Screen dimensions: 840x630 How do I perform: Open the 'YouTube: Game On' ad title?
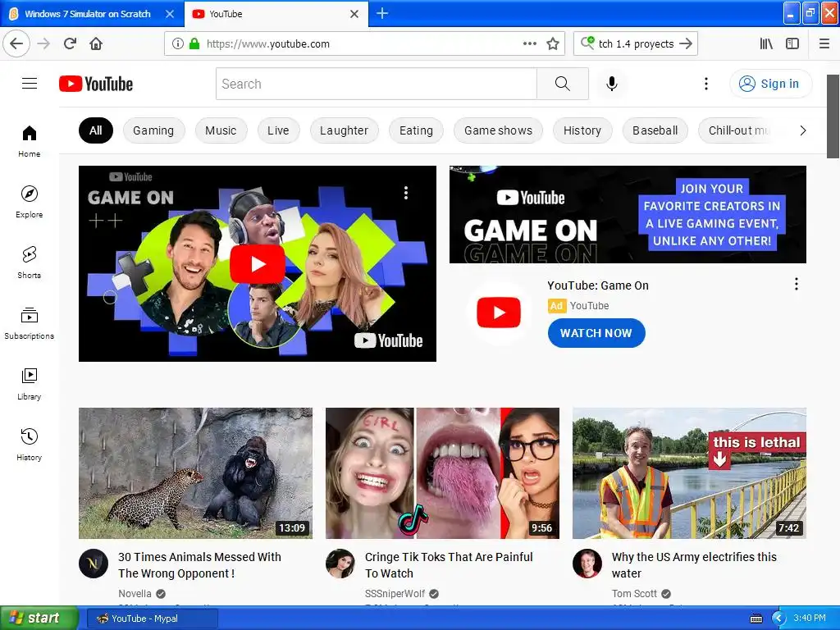point(598,285)
